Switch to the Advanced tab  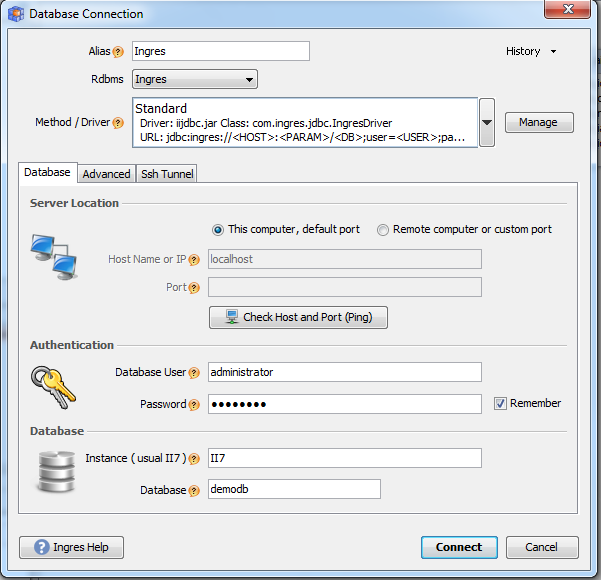106,174
